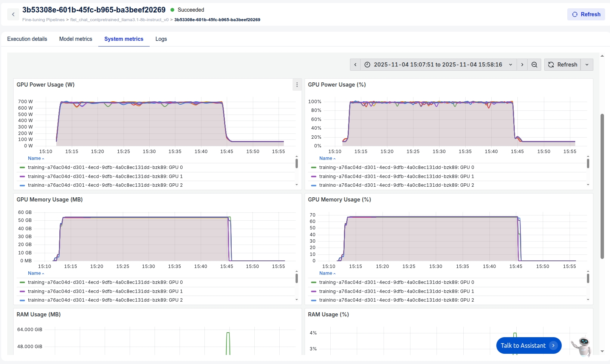Toggle GPU 0 series in GPU Memory (%) legend
610x364 pixels.
[396, 282]
